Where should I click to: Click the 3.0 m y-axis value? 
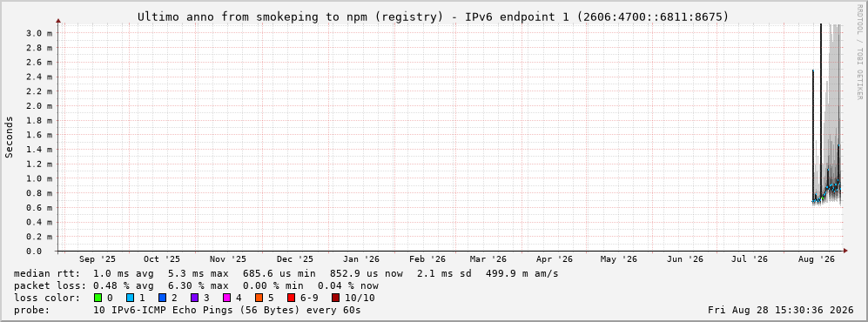pos(39,33)
